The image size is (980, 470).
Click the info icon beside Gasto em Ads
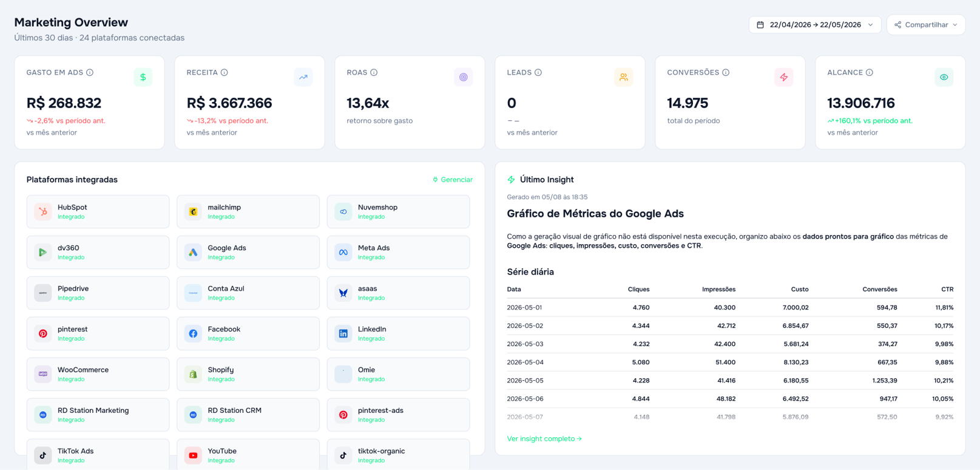[90, 72]
